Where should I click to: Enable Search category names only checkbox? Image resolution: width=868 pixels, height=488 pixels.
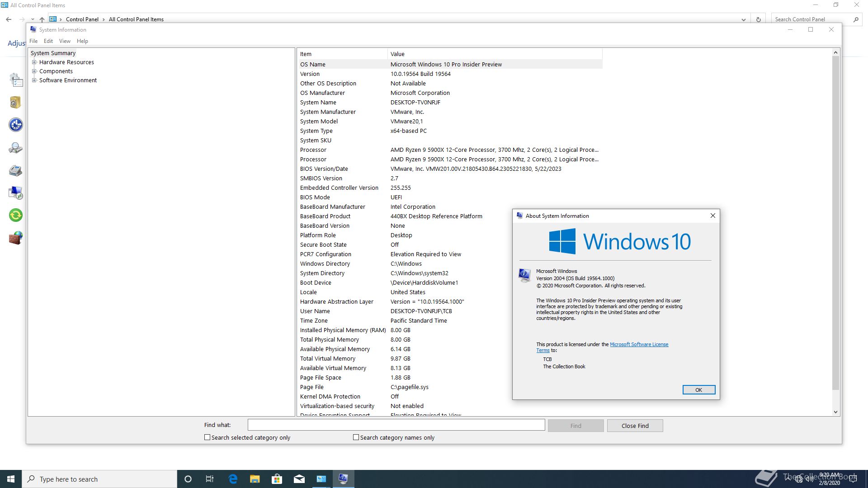point(356,437)
